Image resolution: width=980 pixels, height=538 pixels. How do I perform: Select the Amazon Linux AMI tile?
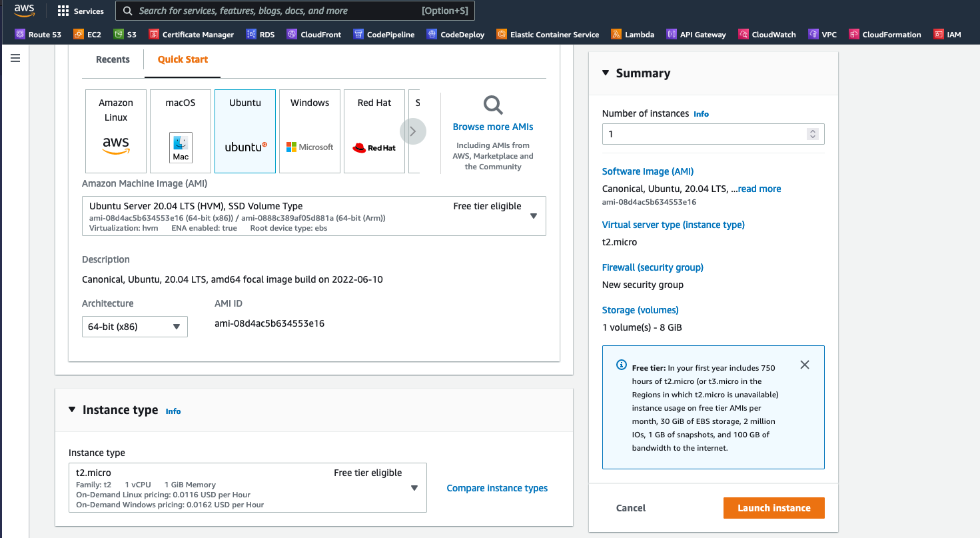point(116,131)
